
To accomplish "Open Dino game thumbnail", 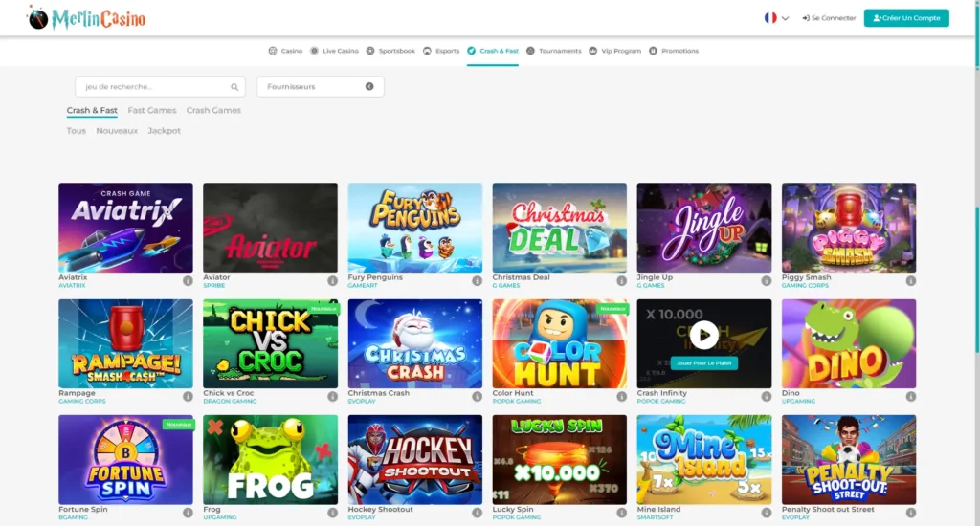I will (x=849, y=343).
